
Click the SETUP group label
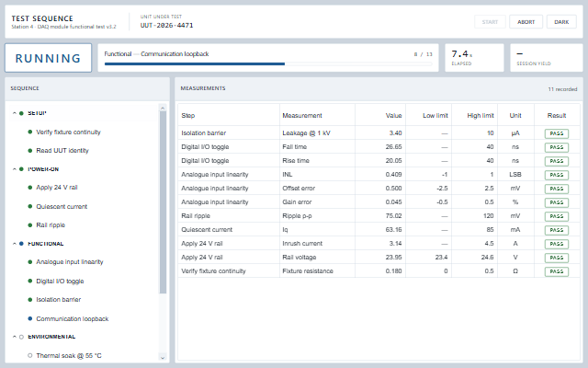tap(37, 113)
